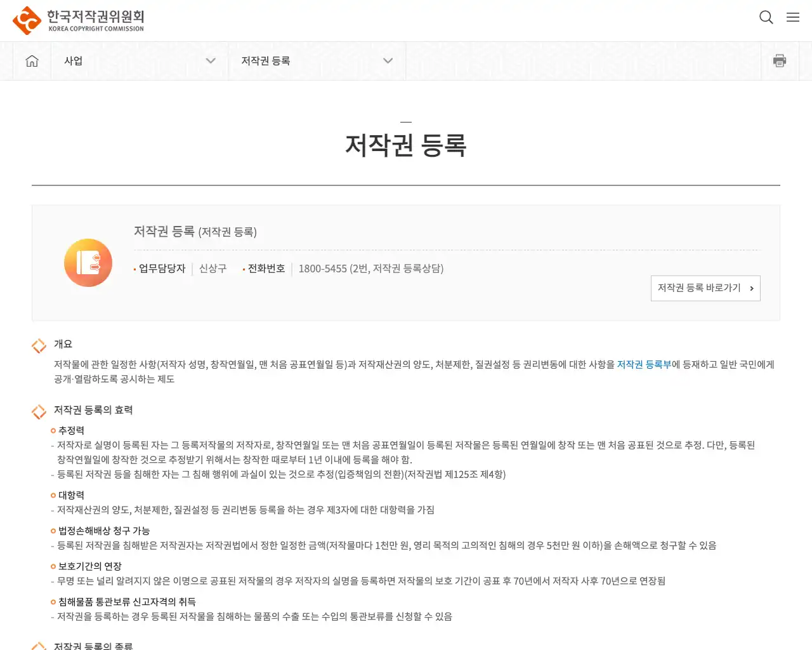Expand the 사업 breadcrumb dropdown
Viewport: 812px width, 650px height.
140,61
